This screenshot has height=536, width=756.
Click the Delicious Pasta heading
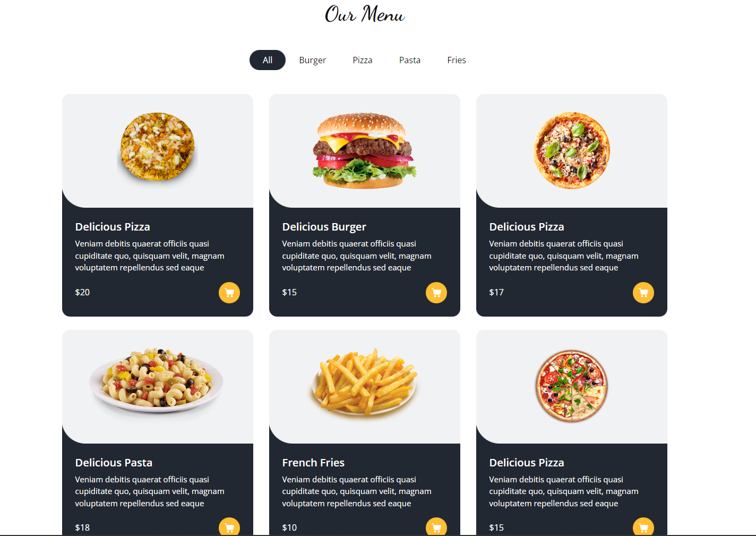tap(114, 463)
